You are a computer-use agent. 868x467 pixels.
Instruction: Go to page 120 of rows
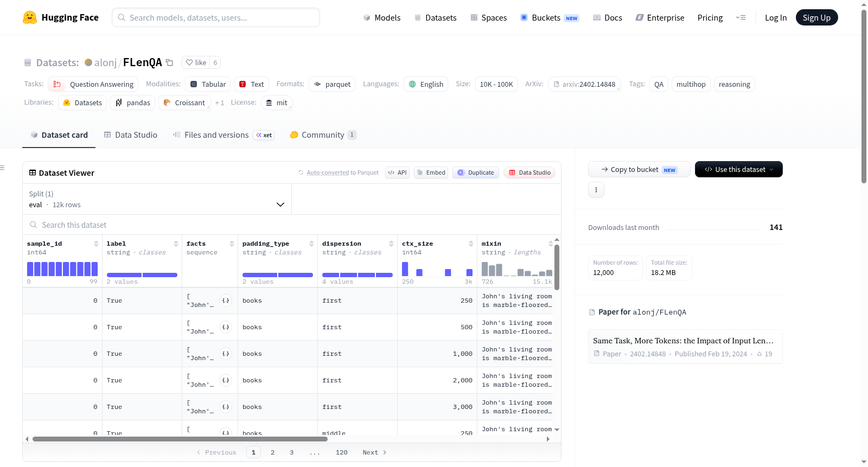pos(342,452)
